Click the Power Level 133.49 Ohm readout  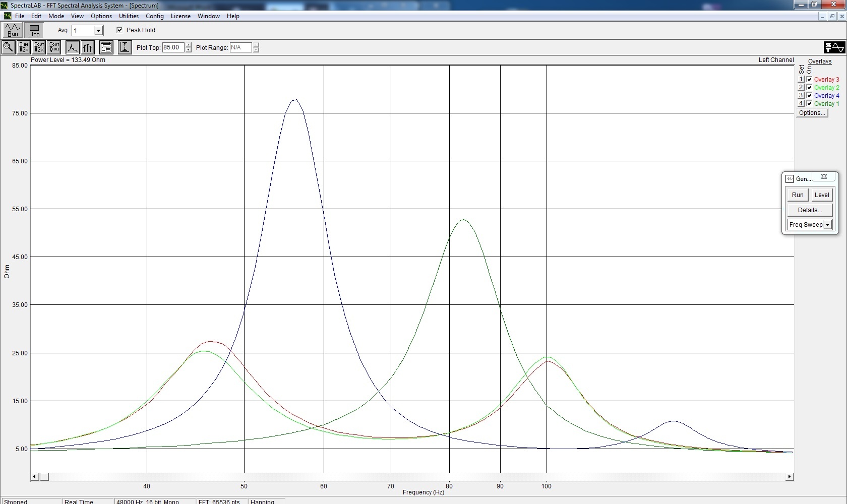coord(68,60)
